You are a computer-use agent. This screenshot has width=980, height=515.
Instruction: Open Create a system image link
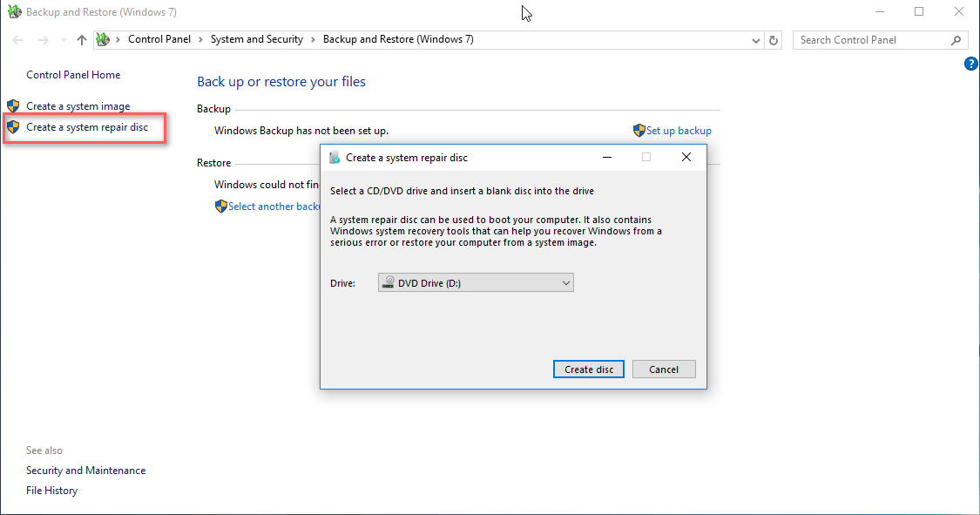pos(78,106)
